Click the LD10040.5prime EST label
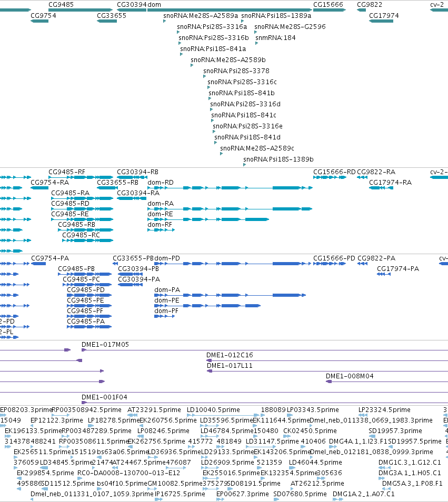448x502 pixels. [x=213, y=410]
